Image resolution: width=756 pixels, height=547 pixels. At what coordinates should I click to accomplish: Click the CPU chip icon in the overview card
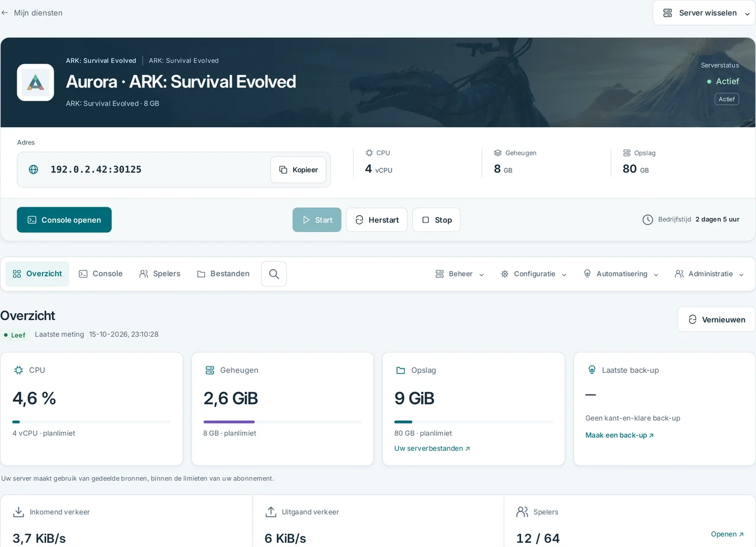(19, 370)
